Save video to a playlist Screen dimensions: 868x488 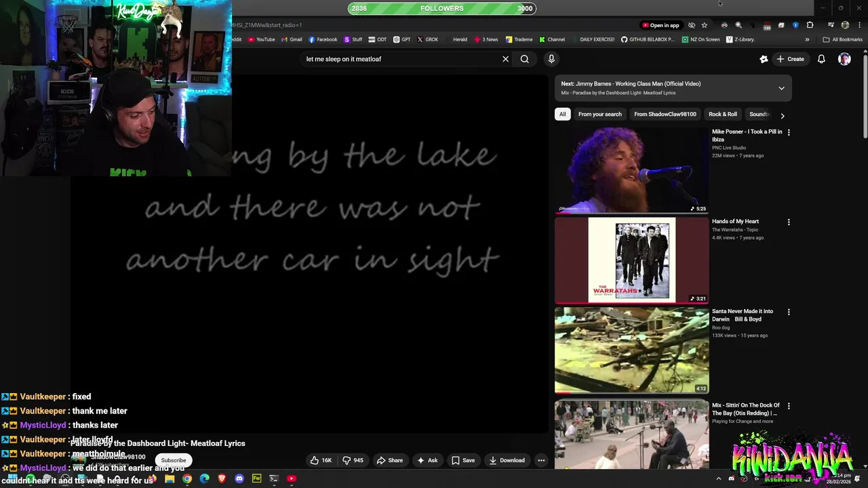[463, 460]
